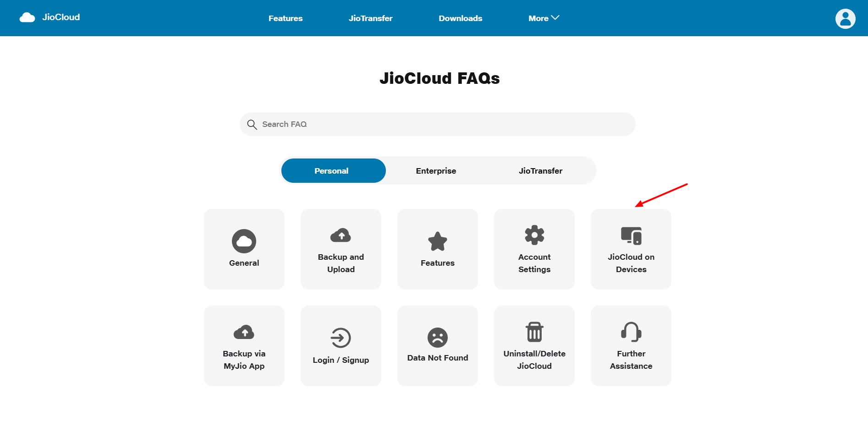Open Features in the top navigation
The image size is (868, 421).
pyautogui.click(x=286, y=18)
